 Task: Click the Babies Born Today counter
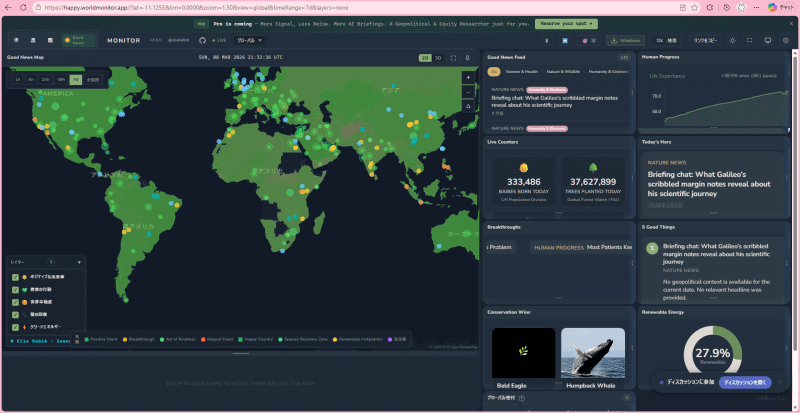click(x=523, y=184)
